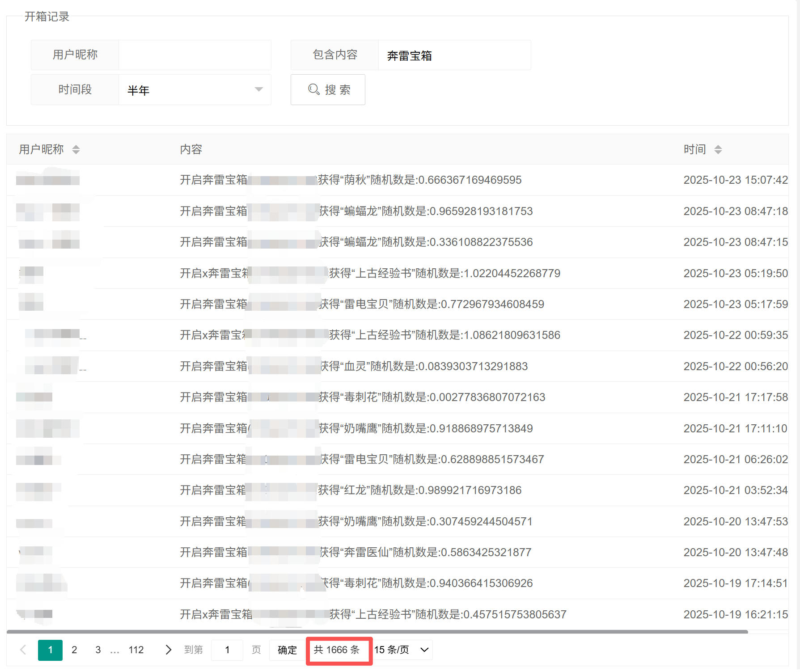Screen dimensions: 800x672
Task: Jump to last page 112
Action: 136,650
